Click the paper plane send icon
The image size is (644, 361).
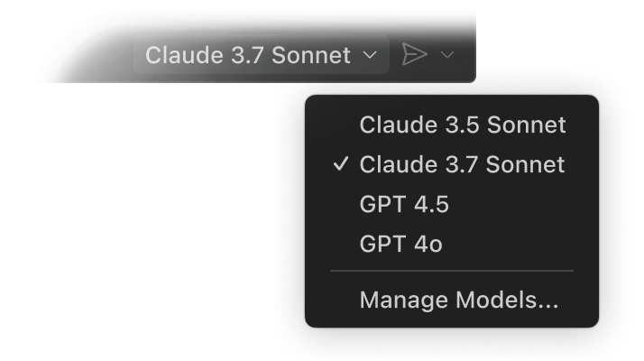point(414,55)
